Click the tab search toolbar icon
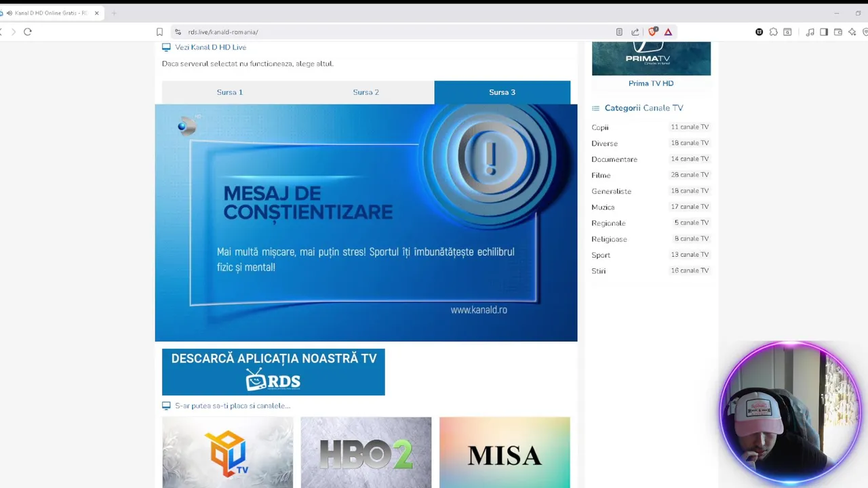The width and height of the screenshot is (868, 488). click(787, 32)
